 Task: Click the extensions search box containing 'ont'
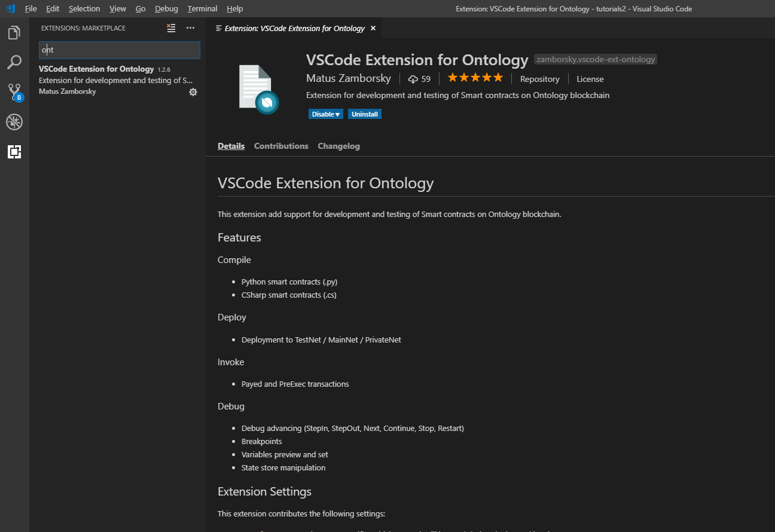click(x=119, y=50)
